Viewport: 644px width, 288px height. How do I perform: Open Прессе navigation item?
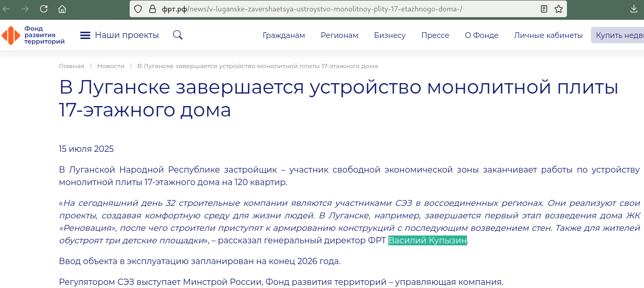tap(435, 35)
